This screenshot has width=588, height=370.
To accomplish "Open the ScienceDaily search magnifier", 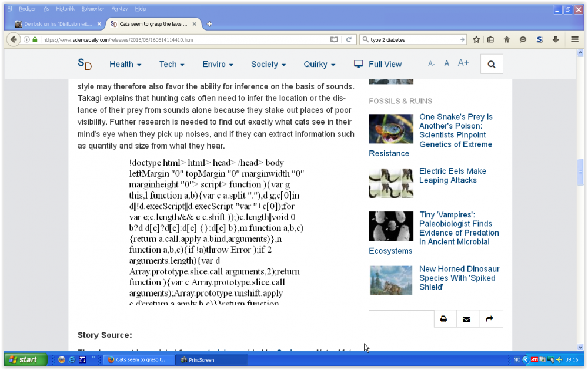I will click(492, 64).
